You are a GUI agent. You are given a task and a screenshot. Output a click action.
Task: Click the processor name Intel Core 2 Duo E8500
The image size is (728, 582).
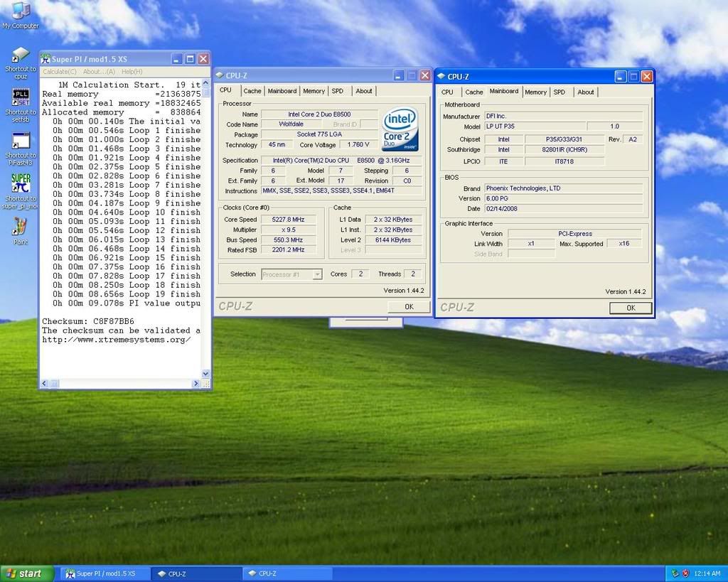(x=319, y=114)
